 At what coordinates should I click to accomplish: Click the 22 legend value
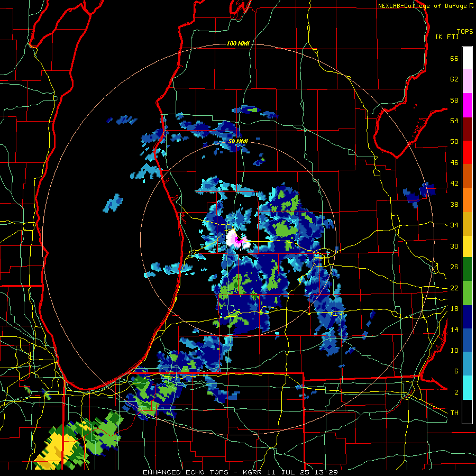point(454,288)
